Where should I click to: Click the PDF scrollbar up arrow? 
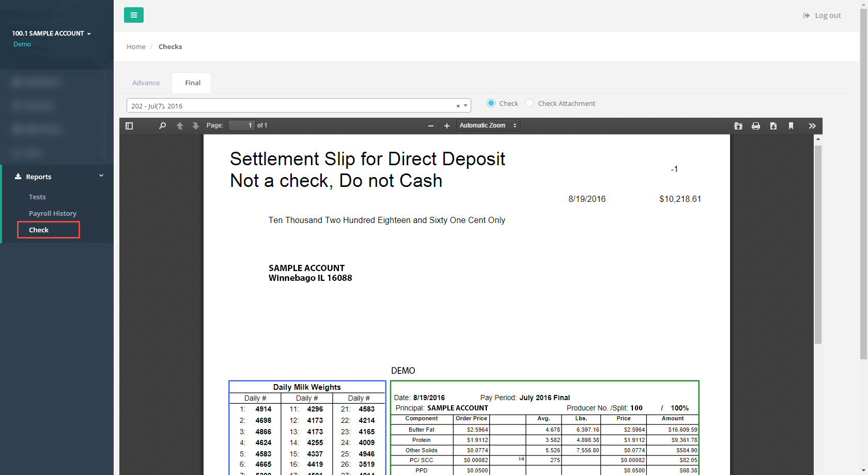[x=818, y=138]
